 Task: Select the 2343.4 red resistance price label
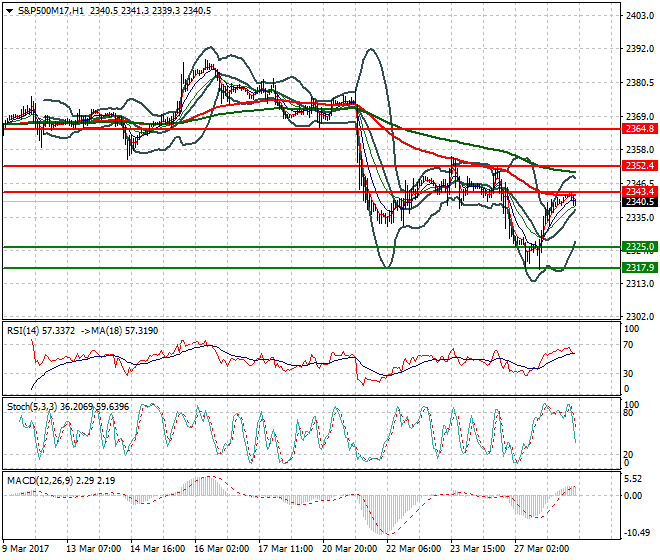tap(639, 192)
